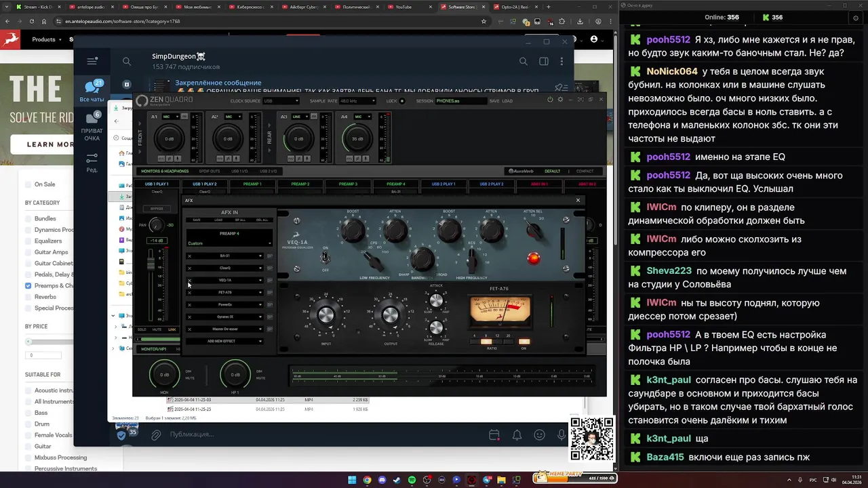Click Telegram sidebar search icon
The width and height of the screenshot is (868, 488).
(x=127, y=62)
